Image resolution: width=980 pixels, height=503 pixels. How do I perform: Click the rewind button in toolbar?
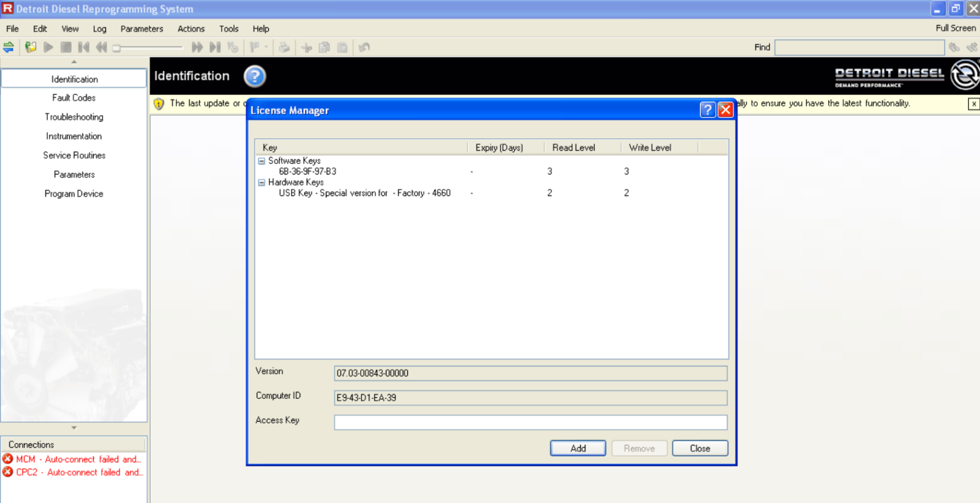coord(102,47)
